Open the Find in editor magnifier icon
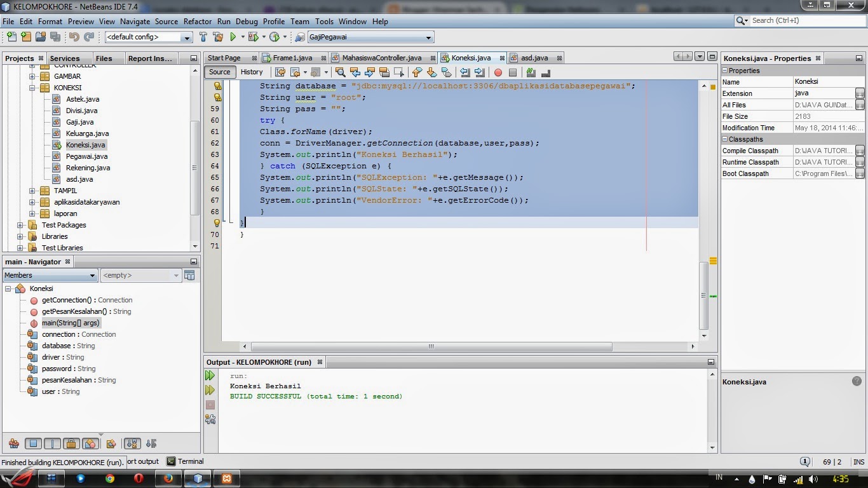Viewport: 868px width, 488px height. coord(341,72)
